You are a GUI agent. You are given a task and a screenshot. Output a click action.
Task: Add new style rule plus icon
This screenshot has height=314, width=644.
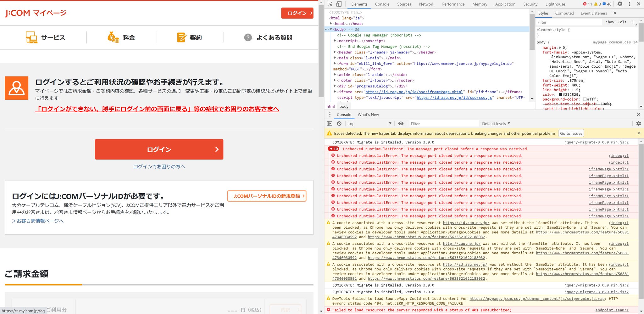(x=633, y=22)
